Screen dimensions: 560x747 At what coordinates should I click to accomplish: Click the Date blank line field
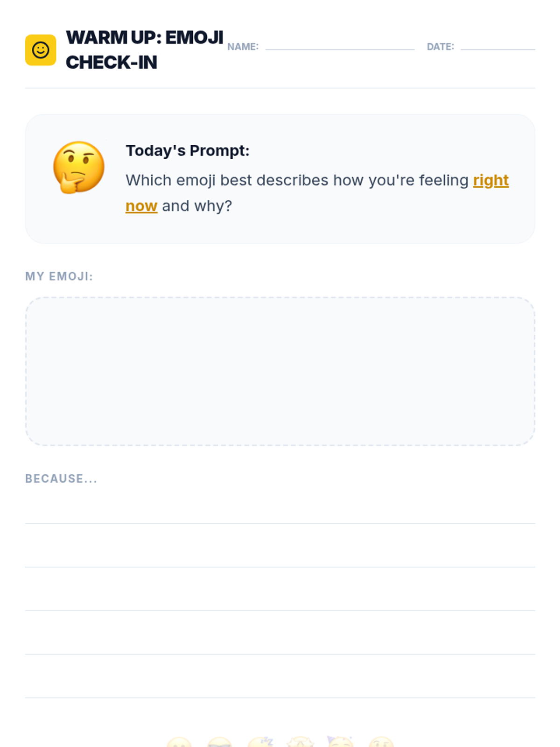tap(497, 45)
